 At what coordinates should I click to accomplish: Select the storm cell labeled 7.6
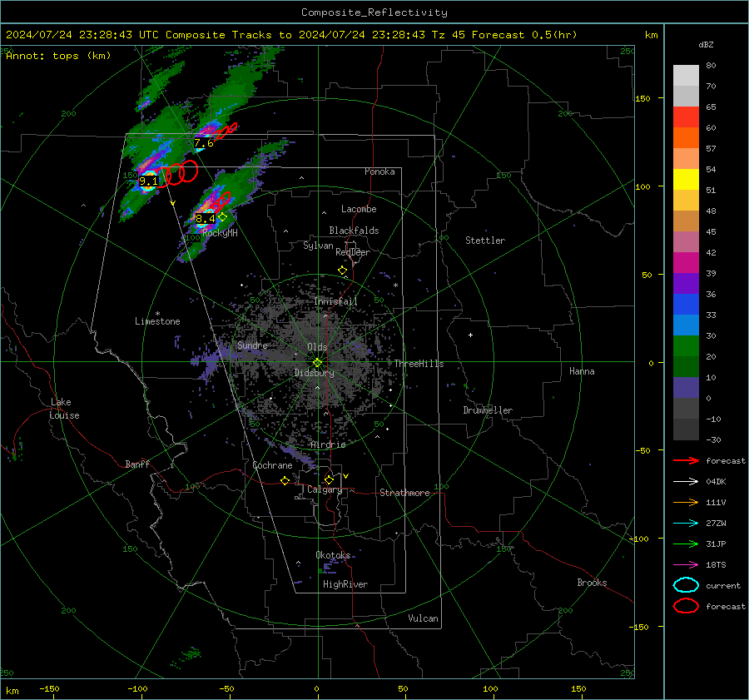pos(204,143)
